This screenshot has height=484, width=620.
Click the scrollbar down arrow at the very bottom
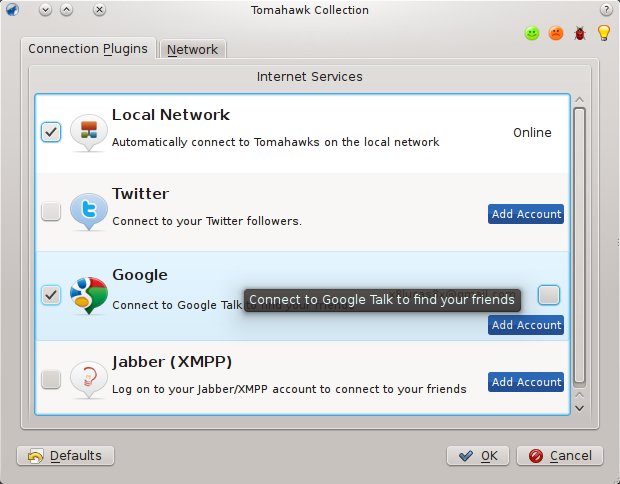point(579,408)
